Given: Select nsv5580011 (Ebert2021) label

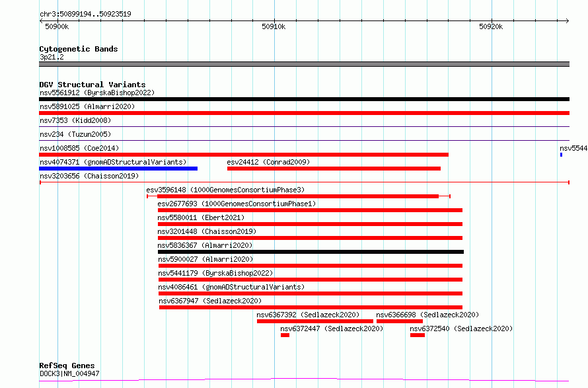Looking at the screenshot, I should coord(201,217).
